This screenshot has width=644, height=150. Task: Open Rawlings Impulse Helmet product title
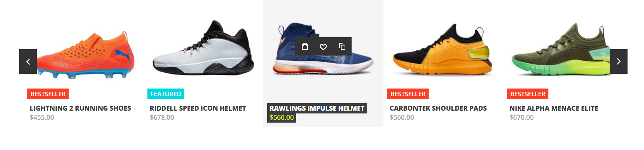[x=317, y=108]
